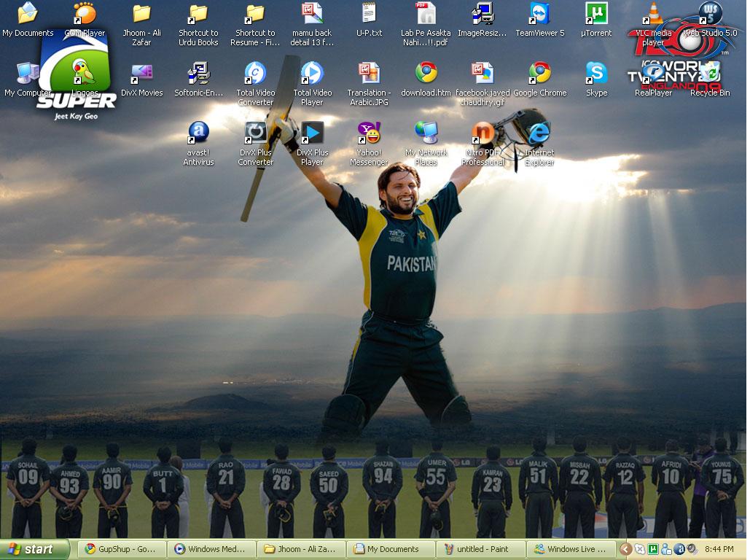The height and width of the screenshot is (560, 750).
Task: Launch TeamViewer 5 from the desktop
Action: click(x=539, y=15)
